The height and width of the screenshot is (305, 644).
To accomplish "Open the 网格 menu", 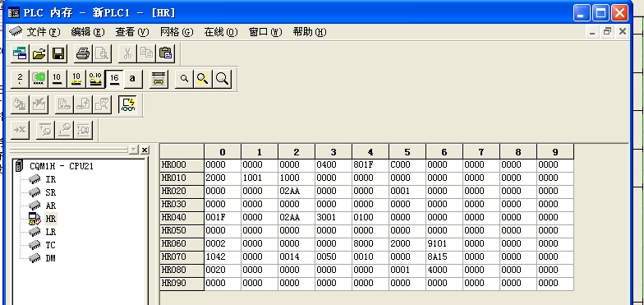I will tap(177, 32).
